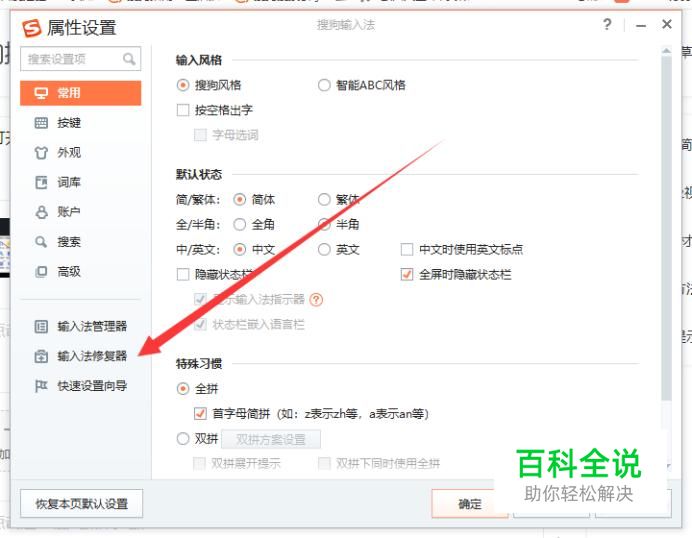Click the square icon beside 高级
The width and height of the screenshot is (692, 538).
pos(41,271)
